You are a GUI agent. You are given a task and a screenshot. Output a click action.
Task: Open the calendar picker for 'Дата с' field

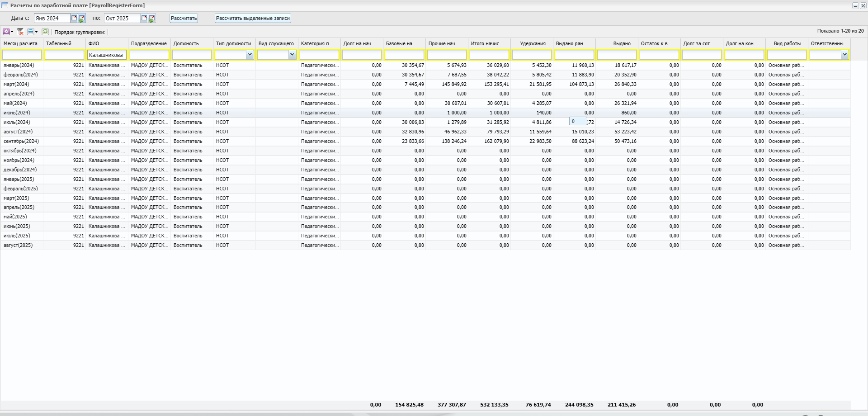74,18
